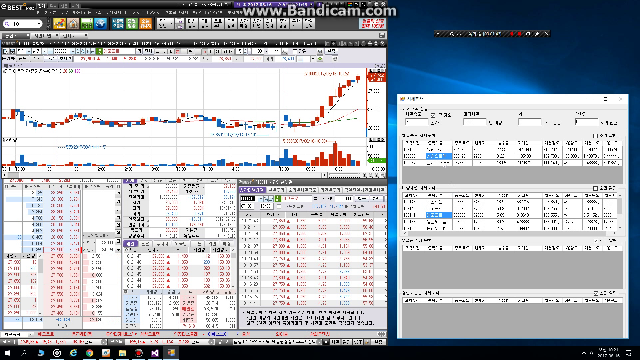Toggle the checkbox above the second dialog table
The width and height of the screenshot is (640, 360).
coord(596,188)
